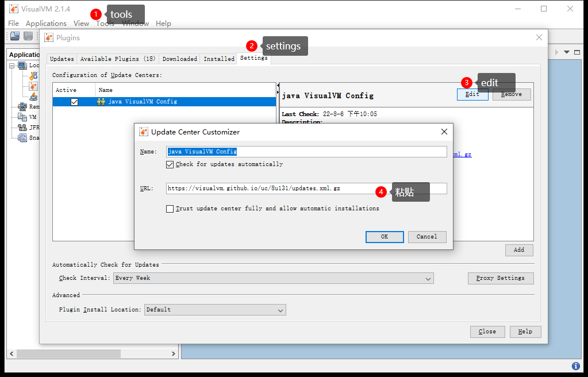This screenshot has width=588, height=377.
Task: Select the Settings tab
Action: click(x=254, y=58)
